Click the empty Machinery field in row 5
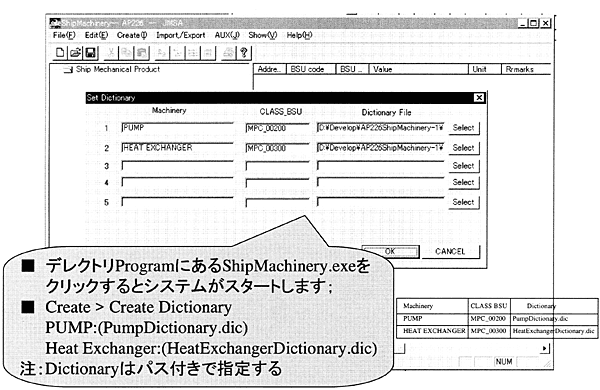This screenshot has height=390, width=600. 178,202
